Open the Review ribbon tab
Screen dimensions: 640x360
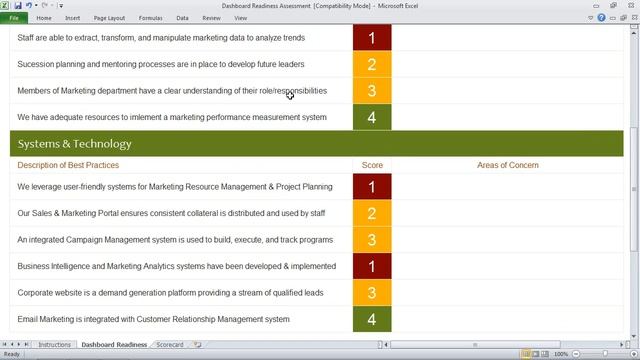click(211, 18)
